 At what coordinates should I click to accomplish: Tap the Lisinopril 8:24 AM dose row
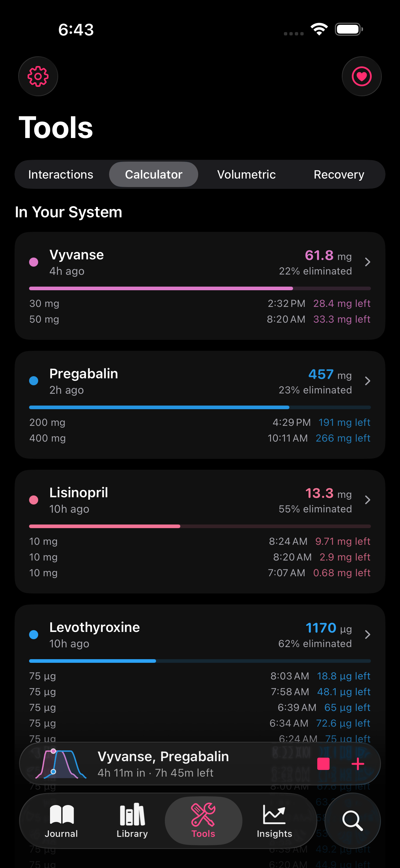pos(200,541)
